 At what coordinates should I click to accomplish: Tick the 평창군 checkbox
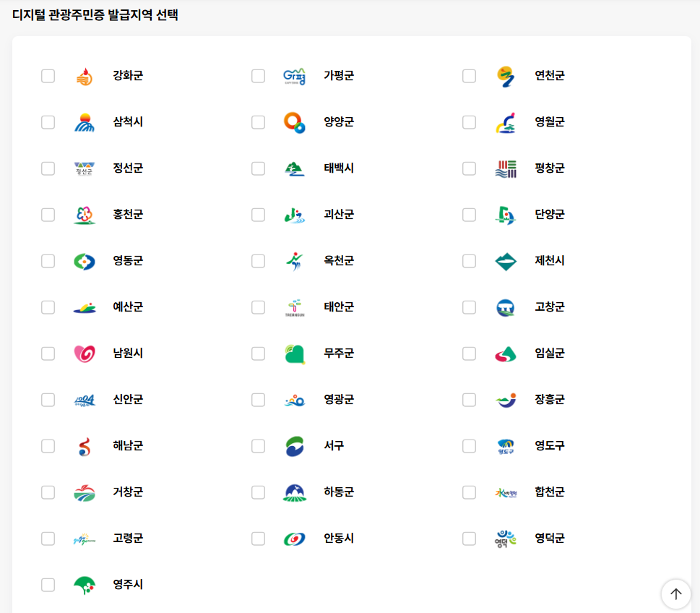click(x=469, y=168)
